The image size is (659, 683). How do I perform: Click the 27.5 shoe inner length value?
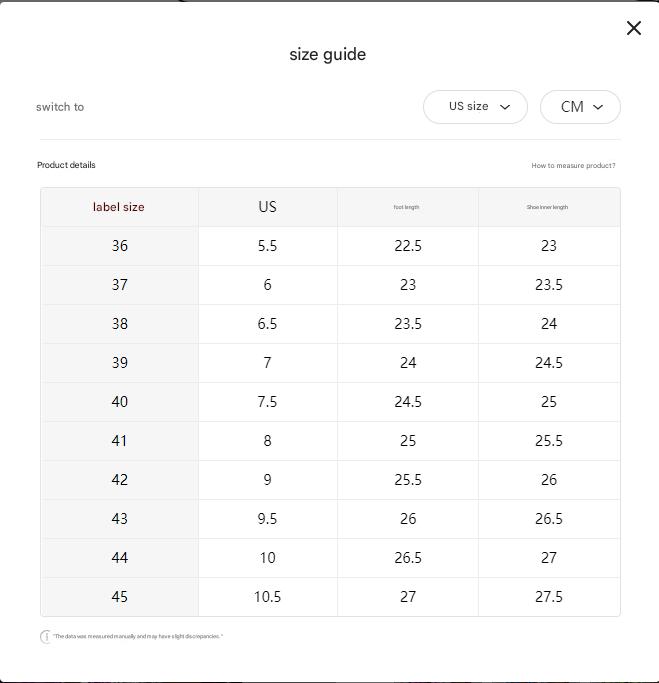[x=549, y=597]
